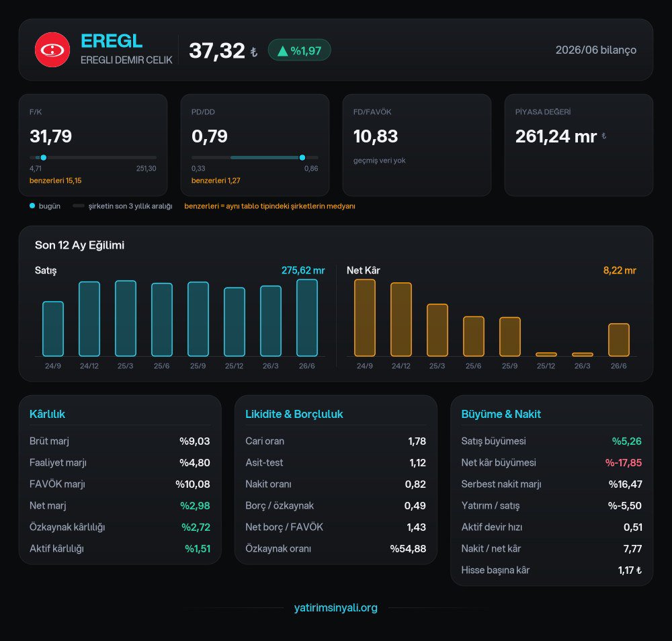
Task: Click the Aktif kârlılığı value %1,51
Action: pyautogui.click(x=198, y=548)
